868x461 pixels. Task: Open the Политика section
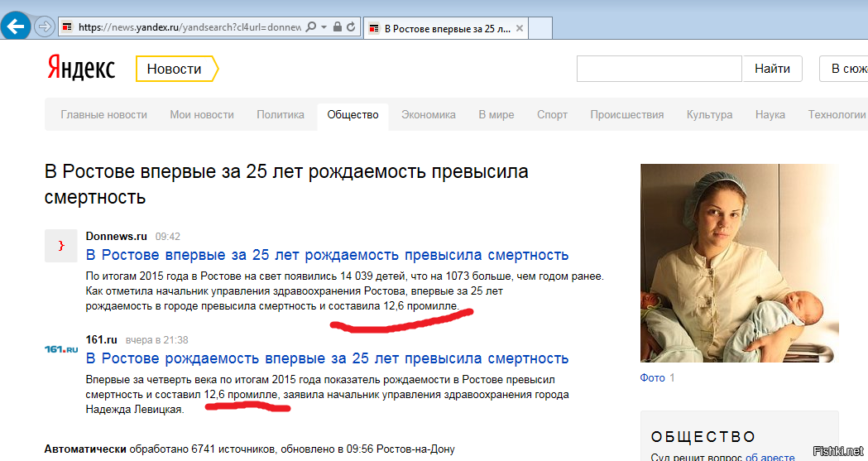[x=281, y=114]
